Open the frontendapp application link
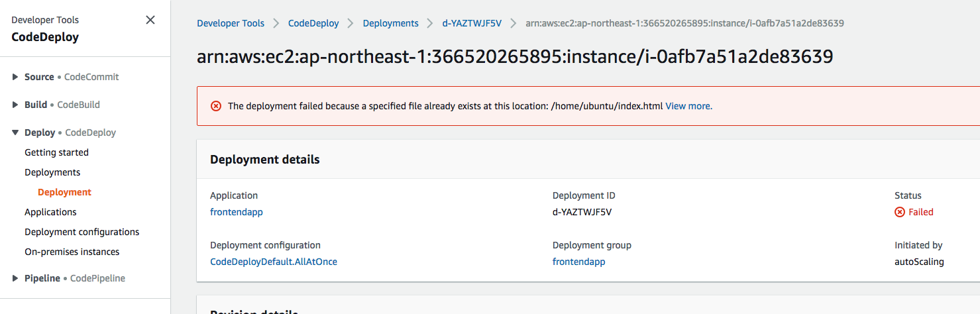Screen dimensions: 980x314 point(237,212)
